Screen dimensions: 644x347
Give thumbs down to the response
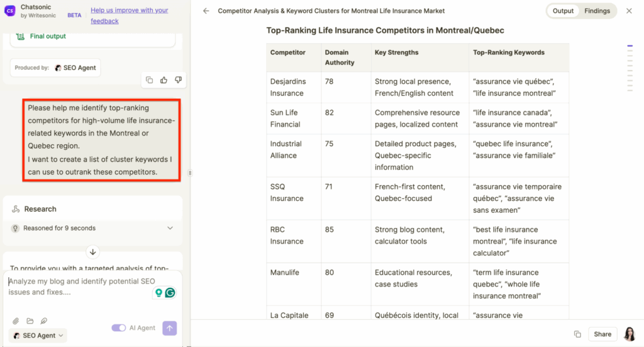point(178,80)
